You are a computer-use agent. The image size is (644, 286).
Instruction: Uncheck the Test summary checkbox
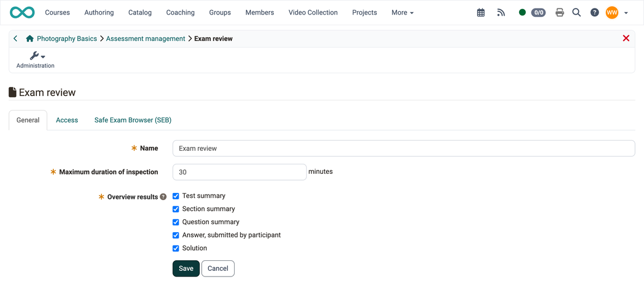(176, 196)
